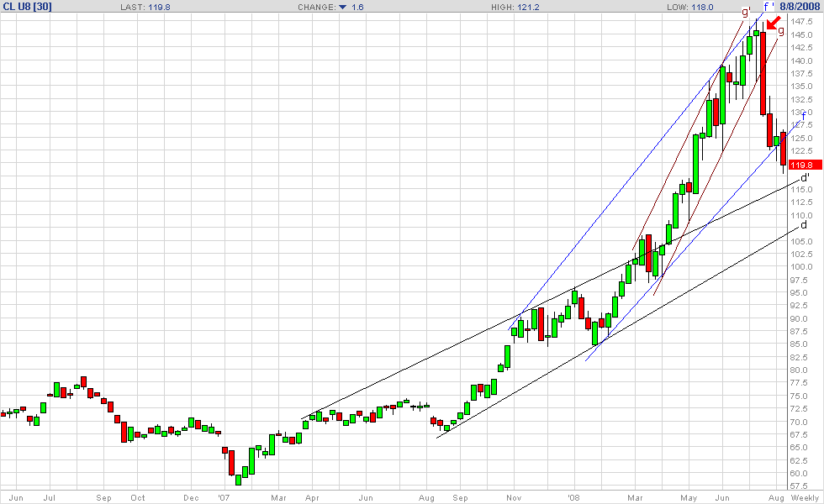This screenshot has height=504, width=824.
Task: Click the f' trendline label at top
Action: 769,7
